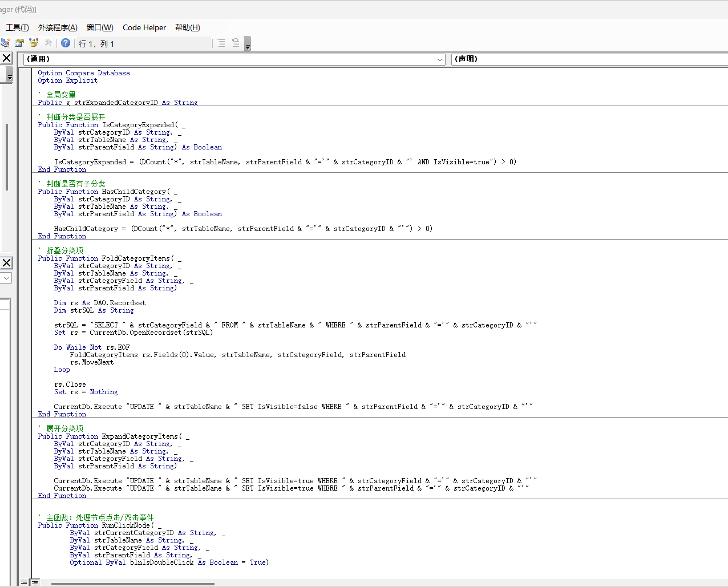Open the Properties Window icon
Viewport: 728px width, 587px height.
[19, 43]
